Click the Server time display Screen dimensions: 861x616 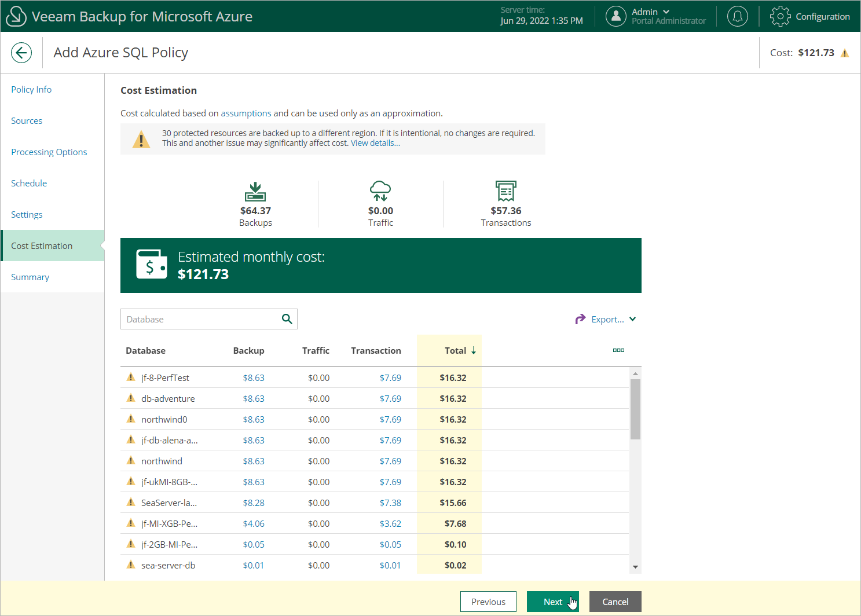click(541, 16)
